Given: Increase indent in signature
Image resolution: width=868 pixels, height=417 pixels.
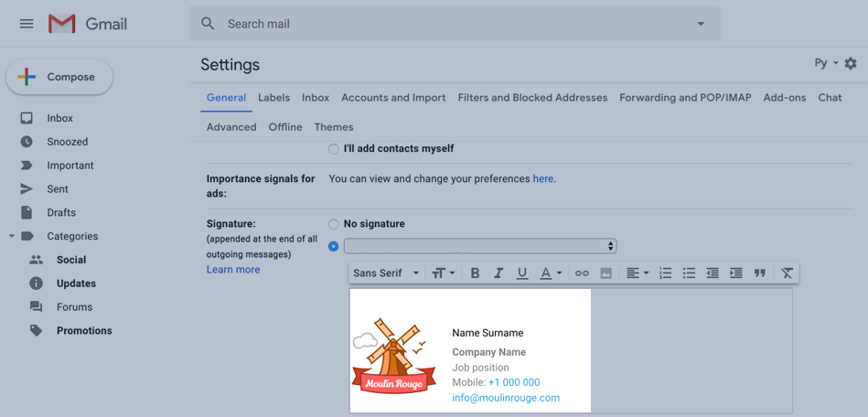Looking at the screenshot, I should [735, 273].
